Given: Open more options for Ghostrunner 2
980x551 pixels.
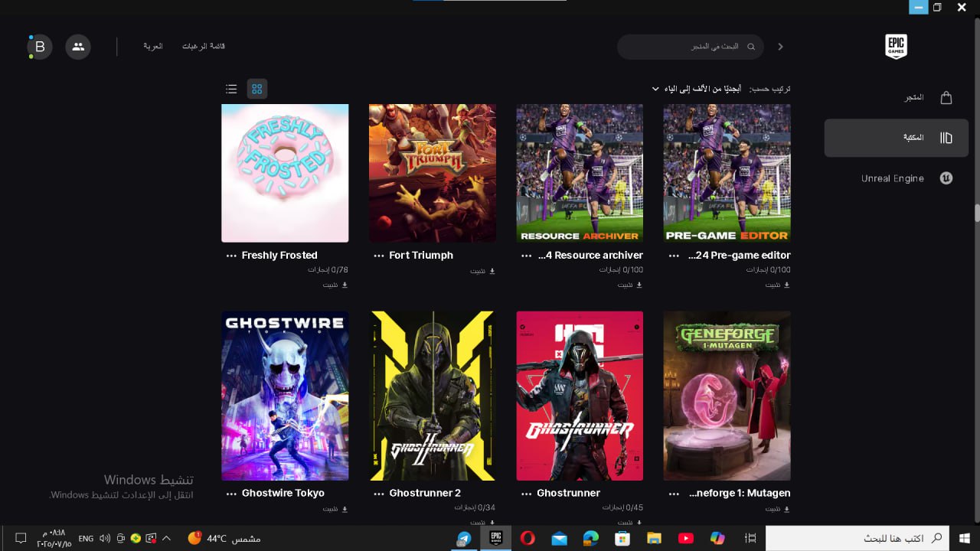Looking at the screenshot, I should [x=378, y=494].
